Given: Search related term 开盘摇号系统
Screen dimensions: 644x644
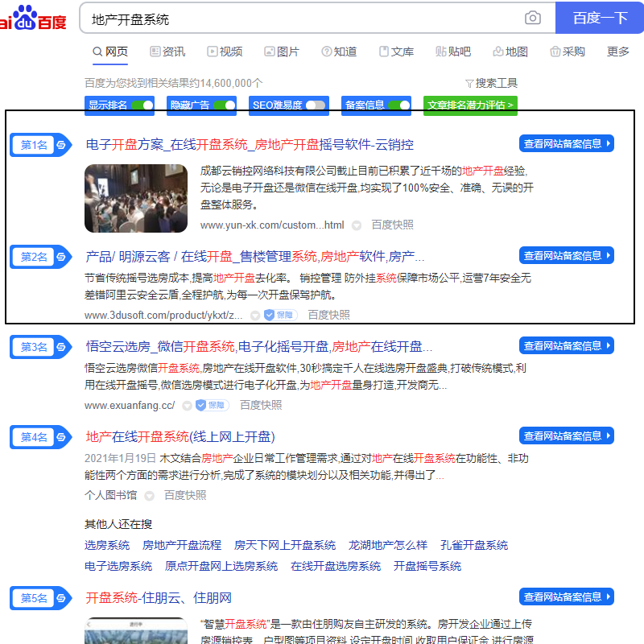Looking at the screenshot, I should tap(427, 567).
